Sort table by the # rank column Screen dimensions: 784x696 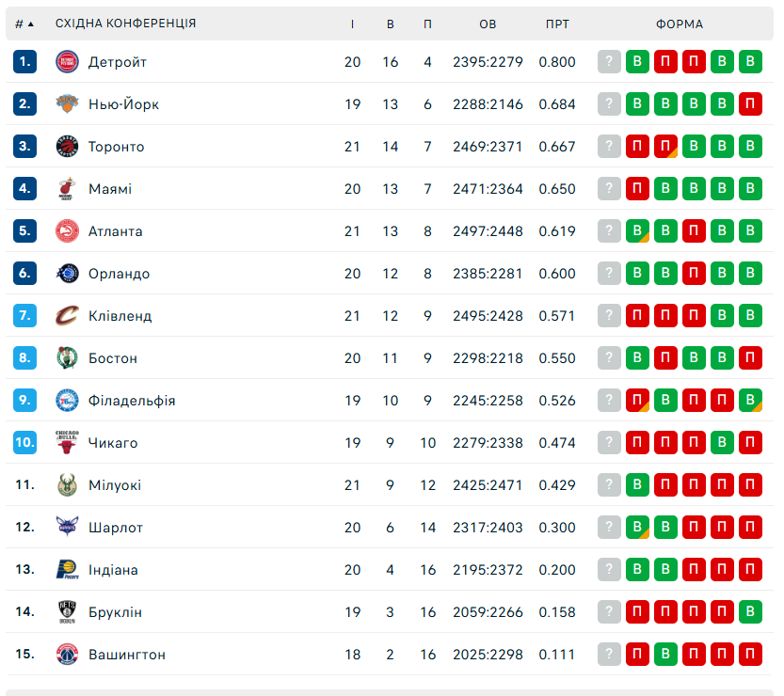[24, 24]
